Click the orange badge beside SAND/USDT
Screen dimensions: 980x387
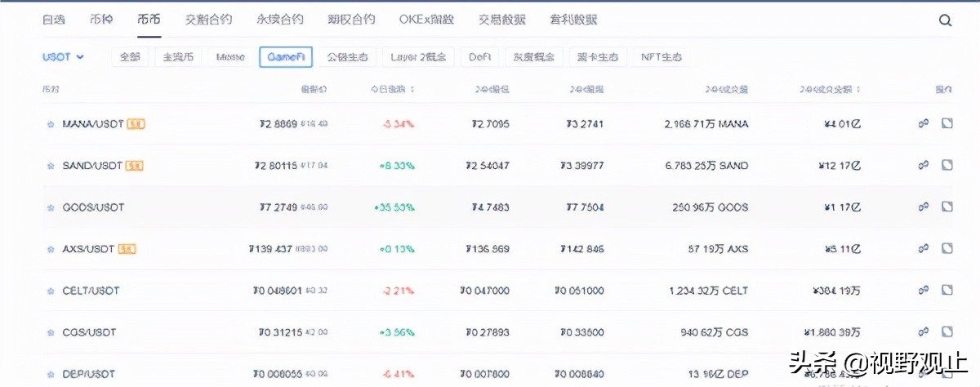(x=134, y=166)
